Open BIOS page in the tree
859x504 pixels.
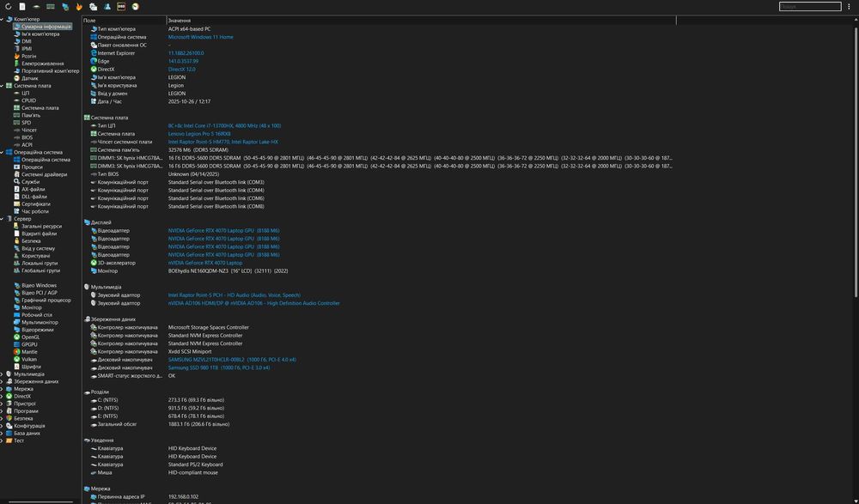23,137
